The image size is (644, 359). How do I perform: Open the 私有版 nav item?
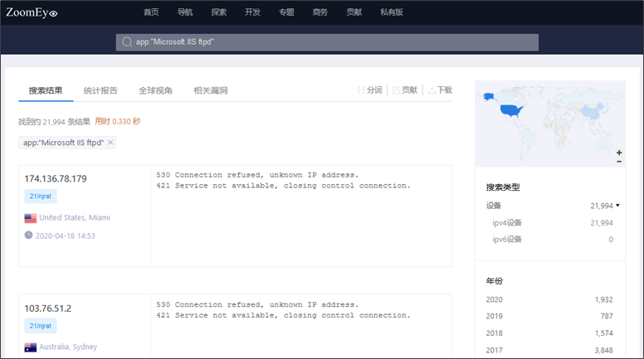(x=392, y=12)
